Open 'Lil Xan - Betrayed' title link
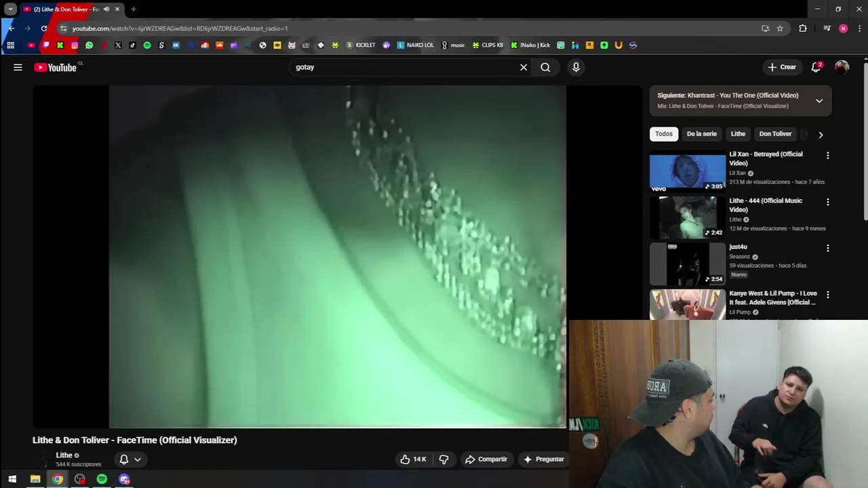 point(766,159)
